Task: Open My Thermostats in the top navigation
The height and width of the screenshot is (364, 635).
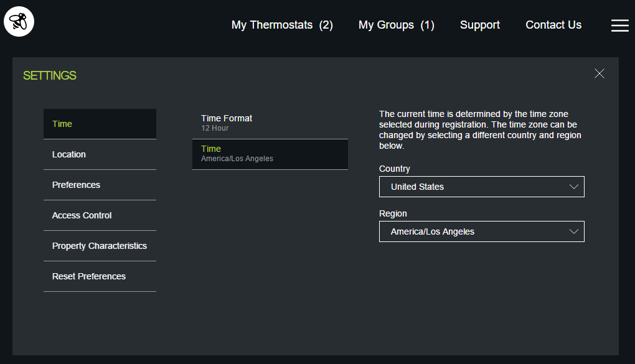Action: coord(282,25)
